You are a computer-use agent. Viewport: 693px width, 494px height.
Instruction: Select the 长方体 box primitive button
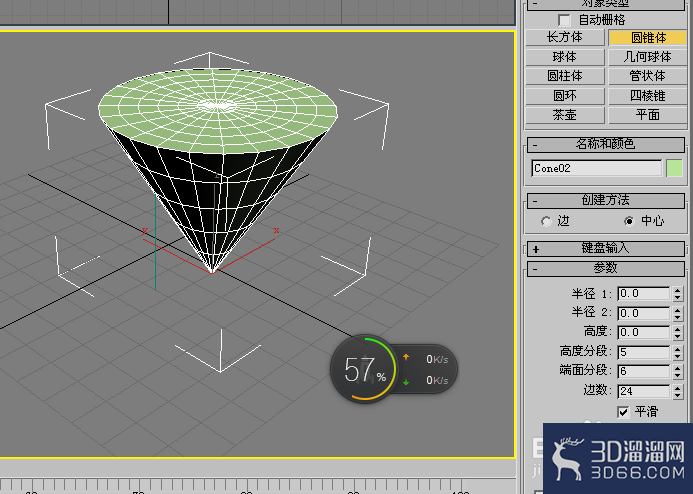(564, 38)
